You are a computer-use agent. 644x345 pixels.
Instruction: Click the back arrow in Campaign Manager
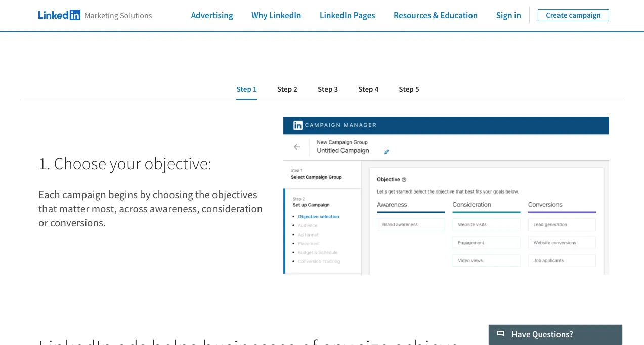(x=297, y=147)
